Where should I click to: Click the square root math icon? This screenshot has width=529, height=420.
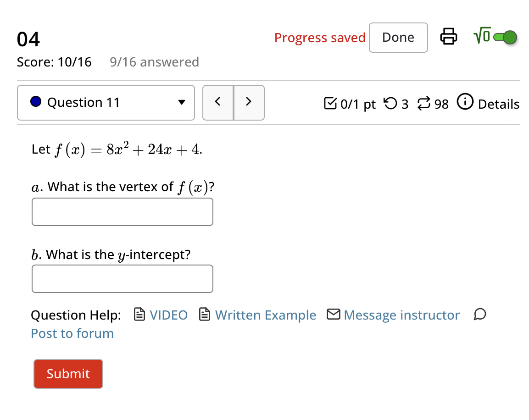(482, 36)
